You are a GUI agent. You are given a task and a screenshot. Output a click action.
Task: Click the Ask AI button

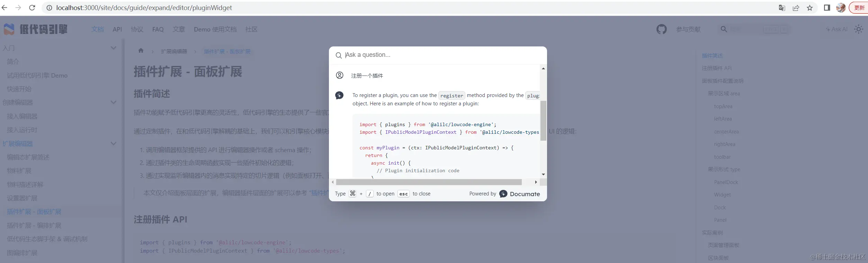[836, 29]
